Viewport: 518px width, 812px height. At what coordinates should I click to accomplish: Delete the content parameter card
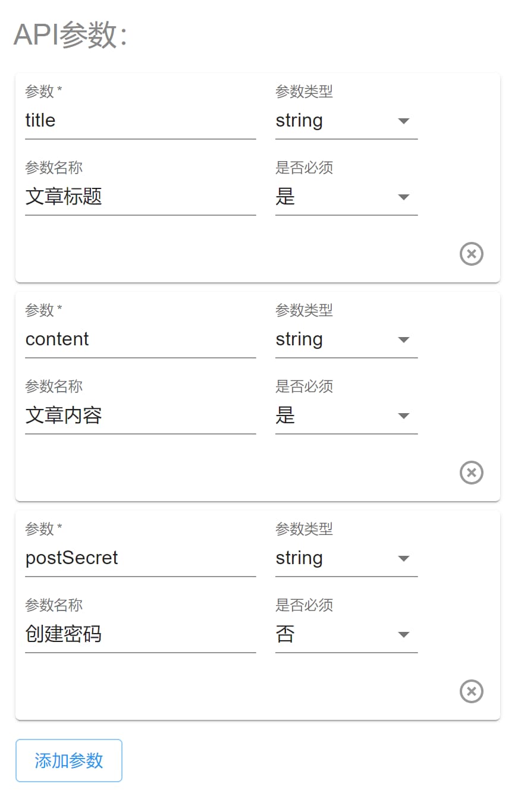click(x=471, y=473)
